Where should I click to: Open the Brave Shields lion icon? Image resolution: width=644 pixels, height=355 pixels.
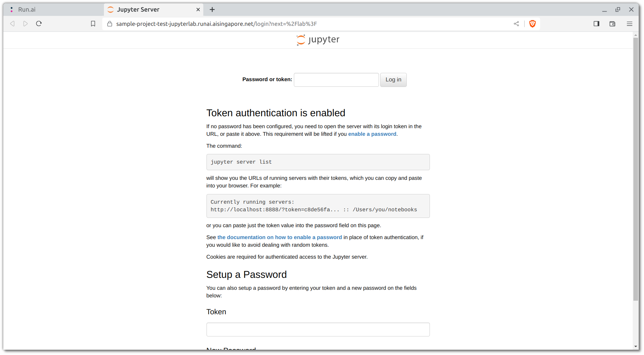coord(532,24)
